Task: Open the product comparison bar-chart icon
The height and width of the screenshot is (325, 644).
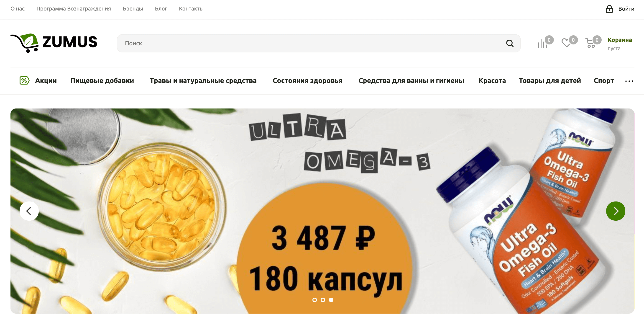Action: [542, 43]
